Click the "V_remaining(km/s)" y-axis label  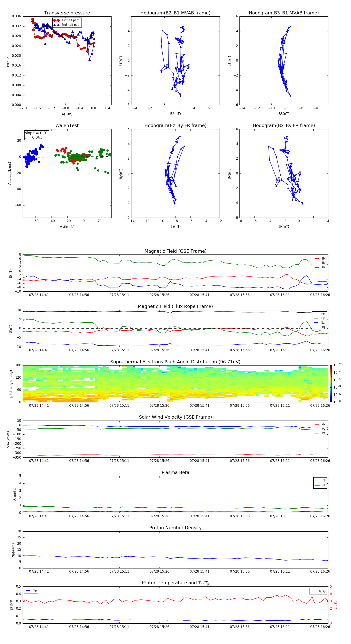click(x=10, y=173)
